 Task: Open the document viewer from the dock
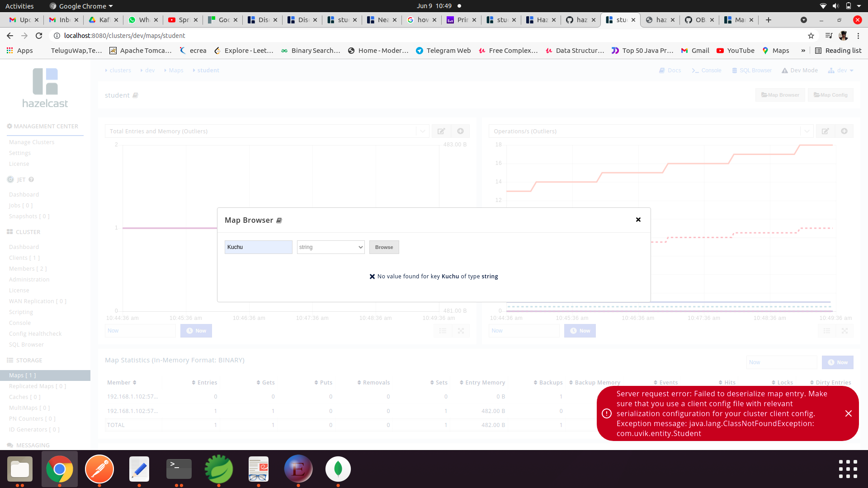(x=259, y=469)
